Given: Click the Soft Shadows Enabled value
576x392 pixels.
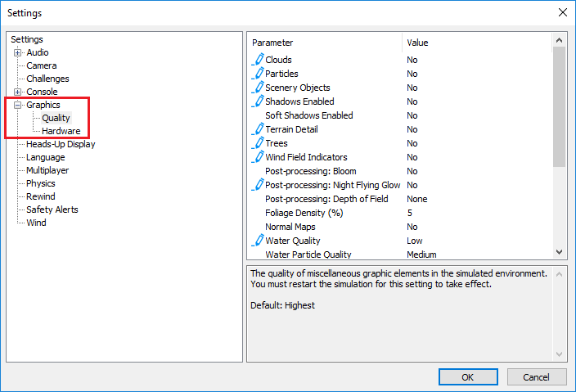Looking at the screenshot, I should 412,115.
